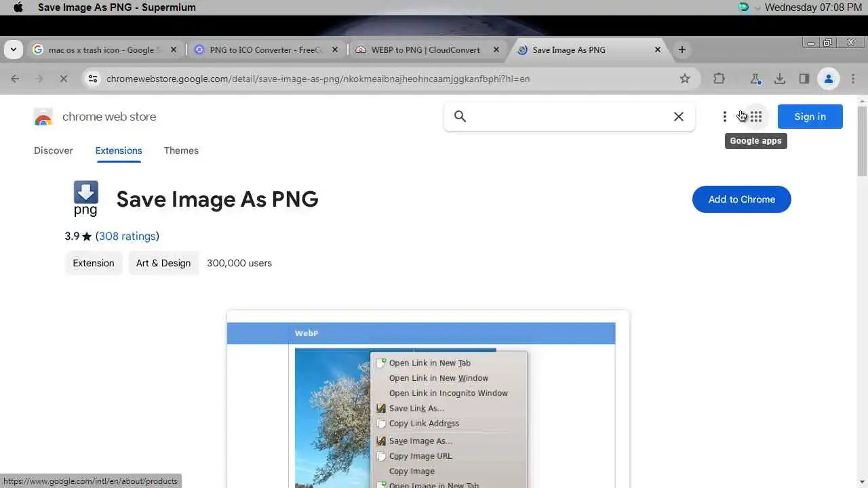Image resolution: width=868 pixels, height=488 pixels.
Task: Toggle the browser side panel
Action: (804, 79)
